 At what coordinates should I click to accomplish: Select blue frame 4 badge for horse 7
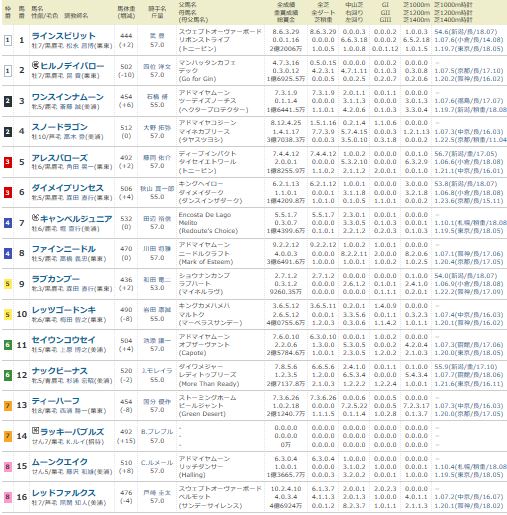[x=8, y=223]
